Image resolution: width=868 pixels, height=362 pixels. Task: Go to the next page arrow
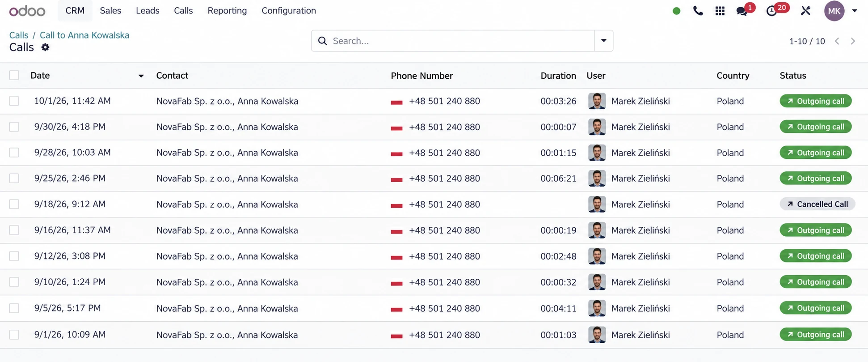[853, 41]
